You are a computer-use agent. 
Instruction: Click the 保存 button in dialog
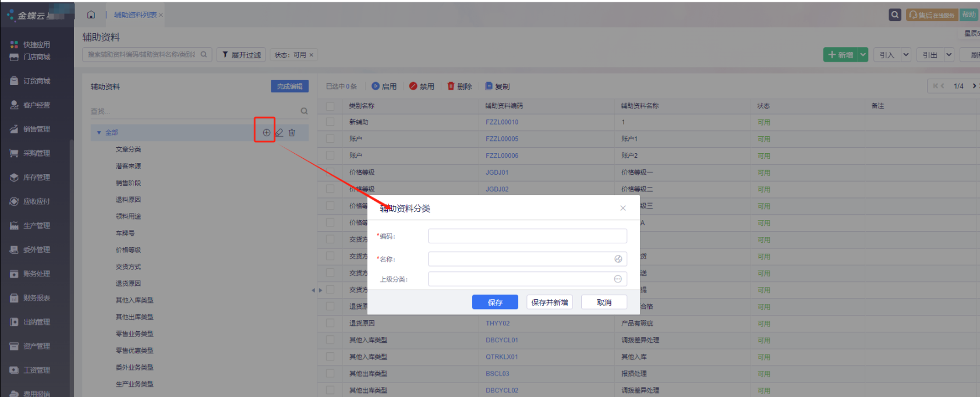coord(495,302)
